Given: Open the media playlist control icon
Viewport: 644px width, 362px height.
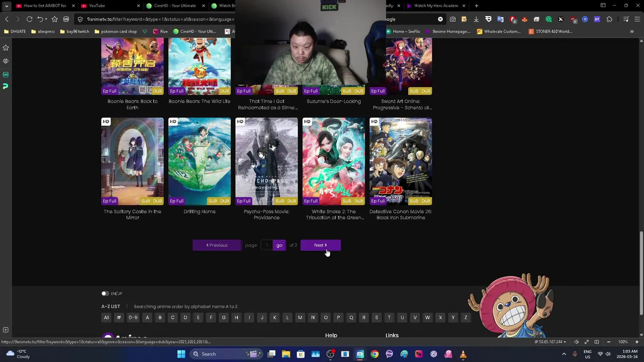Looking at the screenshot, I should click(x=626, y=19).
